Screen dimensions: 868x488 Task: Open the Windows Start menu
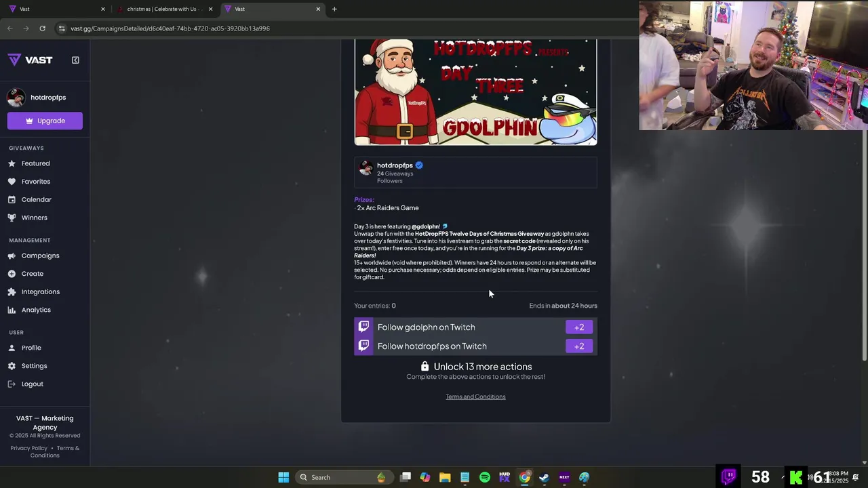point(283,477)
